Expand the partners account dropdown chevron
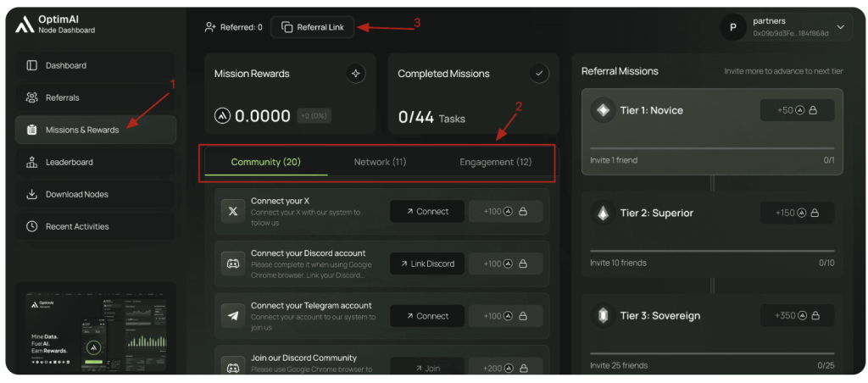The height and width of the screenshot is (383, 868). 840,27
